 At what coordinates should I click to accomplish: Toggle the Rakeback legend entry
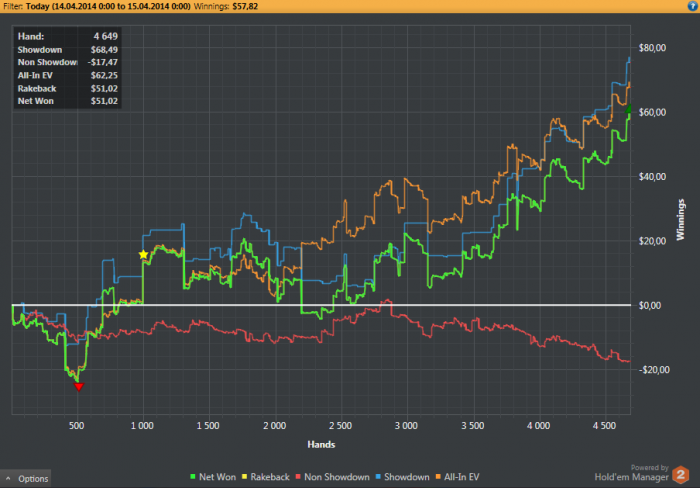click(x=266, y=477)
